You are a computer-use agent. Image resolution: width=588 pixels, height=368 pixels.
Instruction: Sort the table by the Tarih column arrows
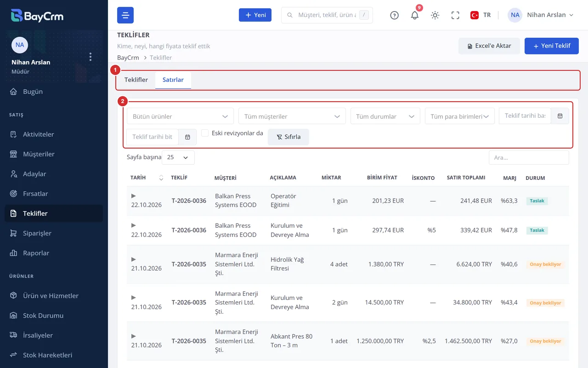point(161,178)
